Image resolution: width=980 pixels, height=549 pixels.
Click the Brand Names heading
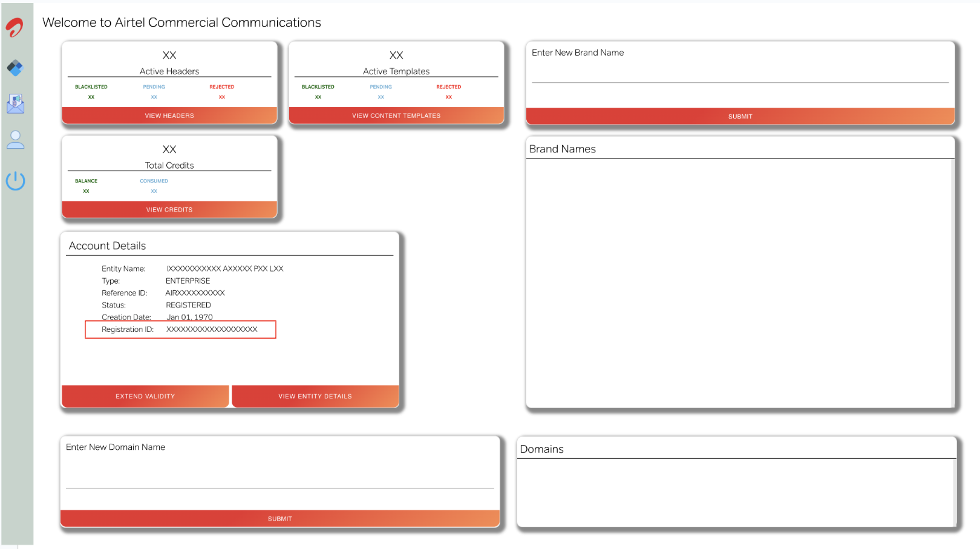pyautogui.click(x=563, y=149)
